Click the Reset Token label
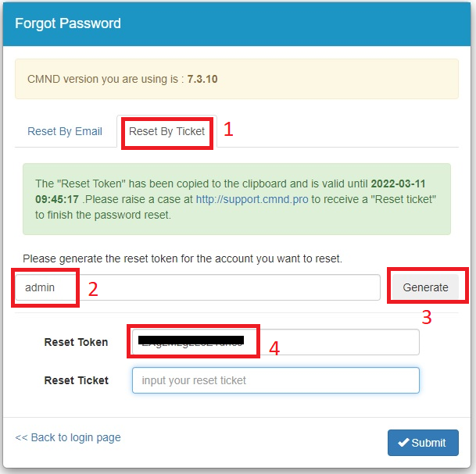This screenshot has width=476, height=474. 76,342
